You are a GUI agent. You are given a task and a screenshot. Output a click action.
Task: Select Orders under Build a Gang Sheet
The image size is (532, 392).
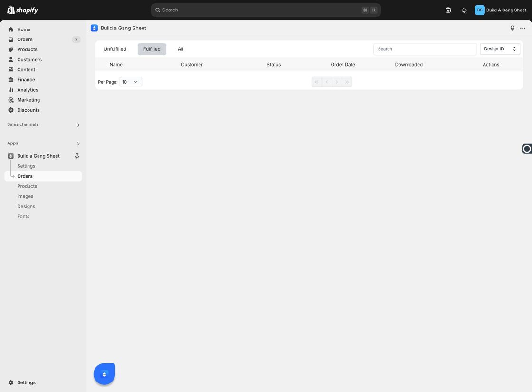click(x=43, y=176)
